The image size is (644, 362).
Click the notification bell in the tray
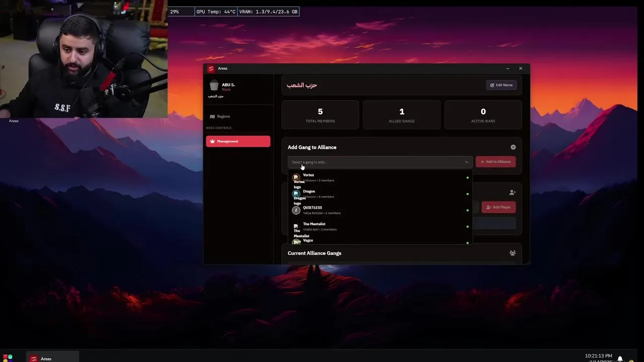tap(620, 358)
